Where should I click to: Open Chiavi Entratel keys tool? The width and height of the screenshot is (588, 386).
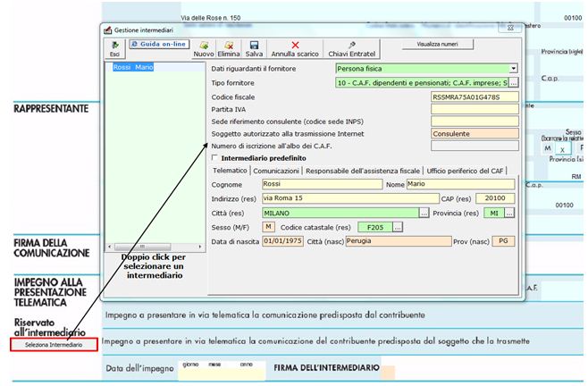click(x=351, y=49)
